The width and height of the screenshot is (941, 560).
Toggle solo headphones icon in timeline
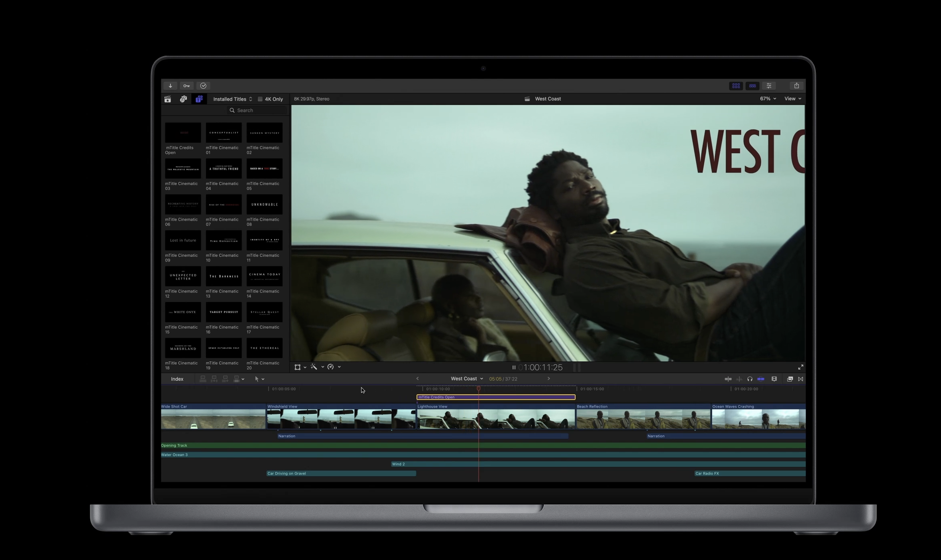click(750, 379)
